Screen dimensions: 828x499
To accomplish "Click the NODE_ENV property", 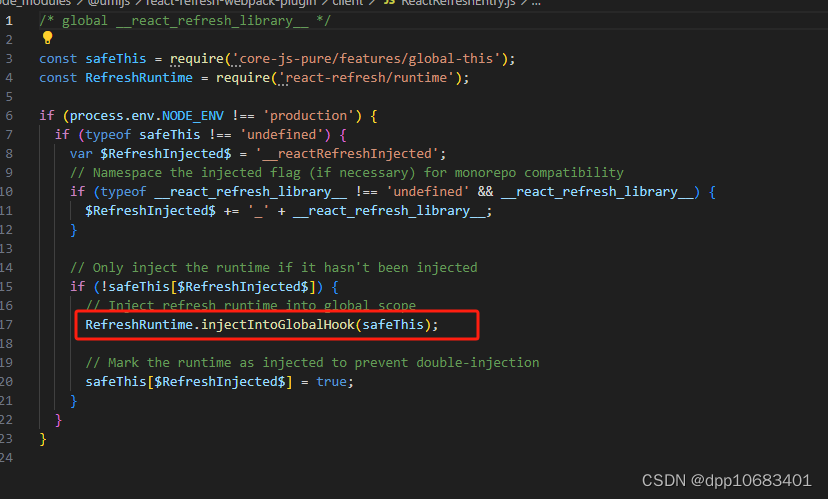I will click(x=193, y=116).
